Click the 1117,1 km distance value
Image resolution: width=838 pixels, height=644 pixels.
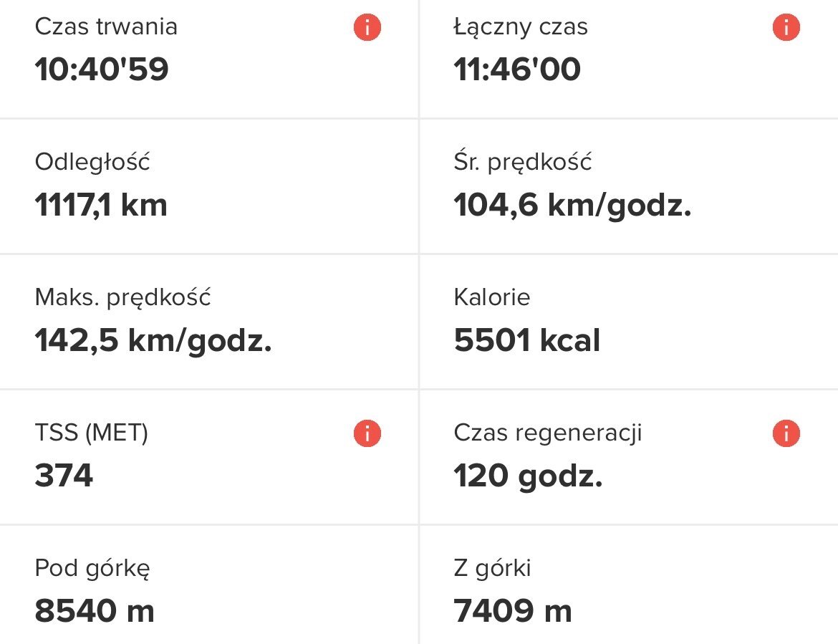101,206
